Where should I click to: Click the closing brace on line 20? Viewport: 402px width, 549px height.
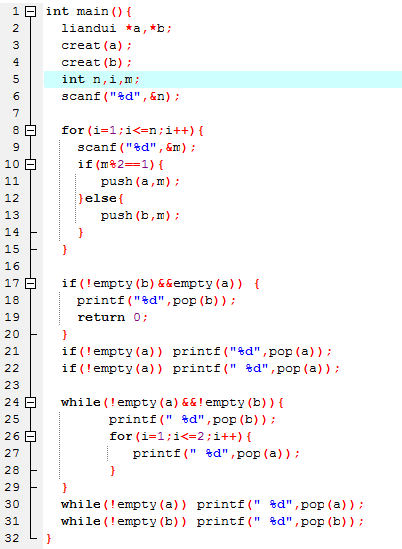tap(64, 335)
